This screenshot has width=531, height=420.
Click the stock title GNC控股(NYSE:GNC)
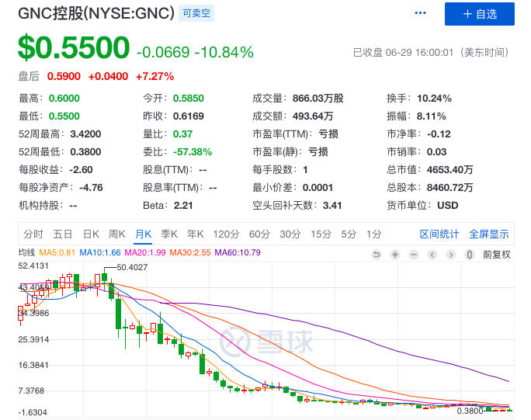click(96, 13)
